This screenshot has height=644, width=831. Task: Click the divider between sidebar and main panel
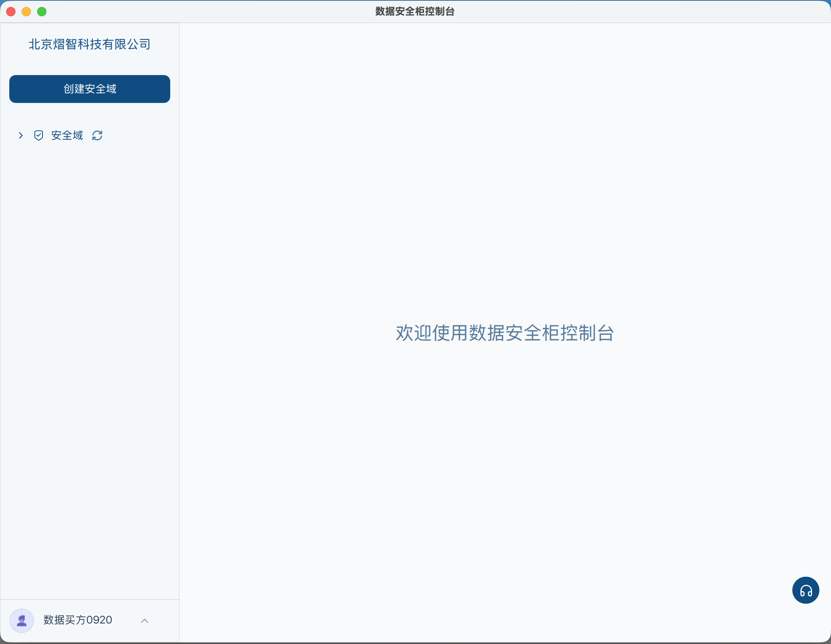(x=179, y=333)
